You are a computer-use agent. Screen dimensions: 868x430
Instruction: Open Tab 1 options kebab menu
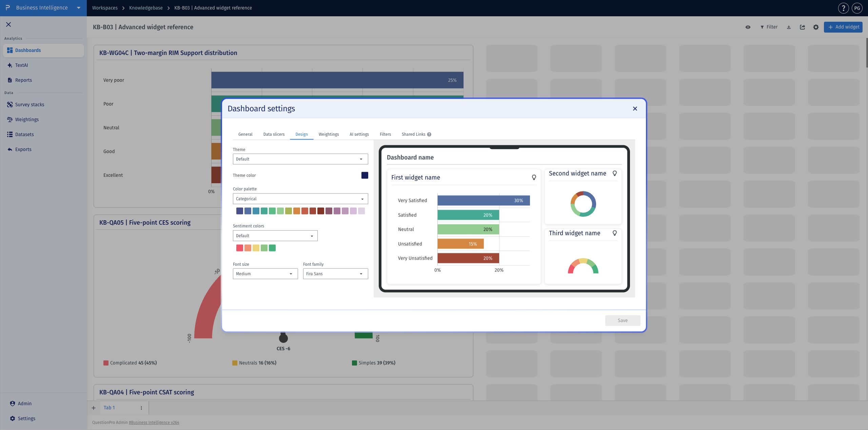[x=141, y=408]
